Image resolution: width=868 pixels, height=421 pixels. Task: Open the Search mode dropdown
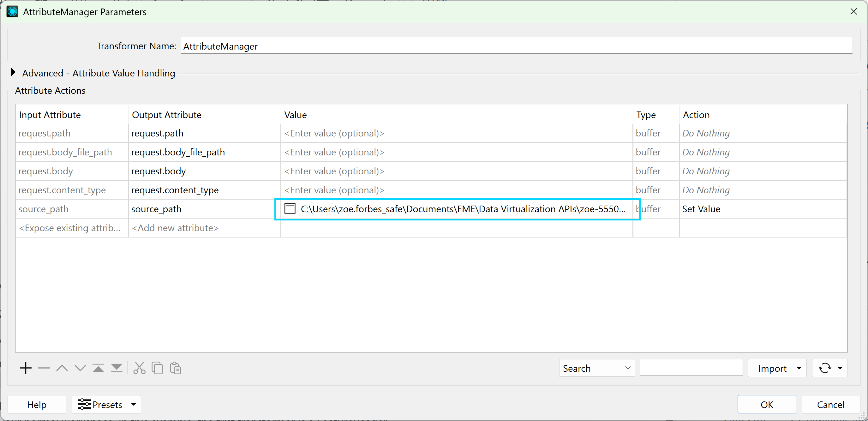point(597,368)
